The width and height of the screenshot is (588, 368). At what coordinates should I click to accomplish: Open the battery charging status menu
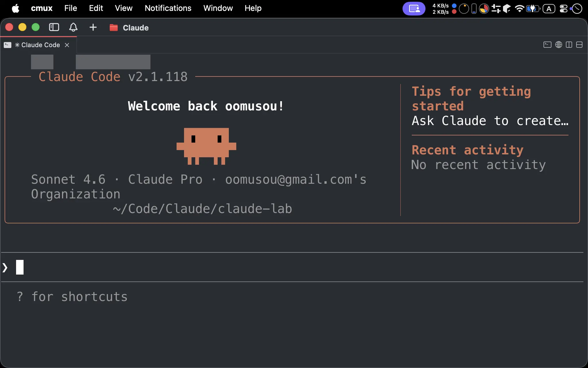tap(533, 9)
